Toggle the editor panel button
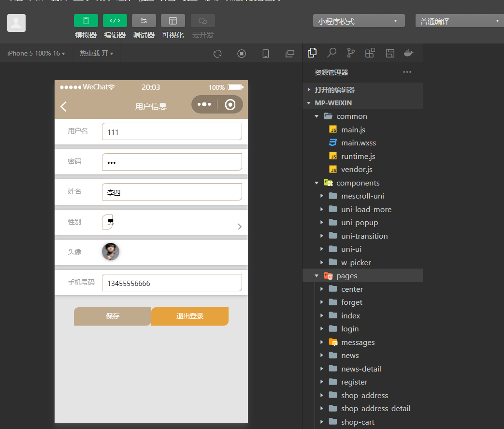 [115, 21]
